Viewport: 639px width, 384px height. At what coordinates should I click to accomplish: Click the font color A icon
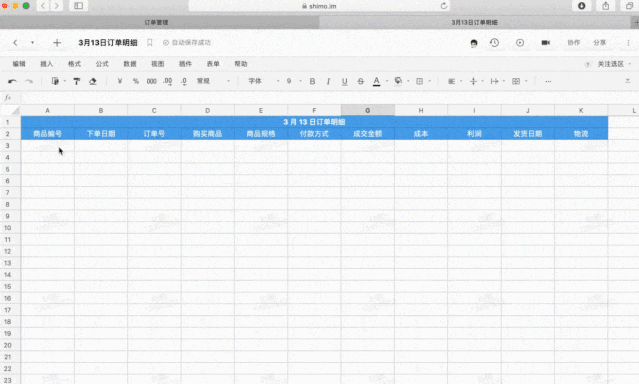pyautogui.click(x=377, y=81)
